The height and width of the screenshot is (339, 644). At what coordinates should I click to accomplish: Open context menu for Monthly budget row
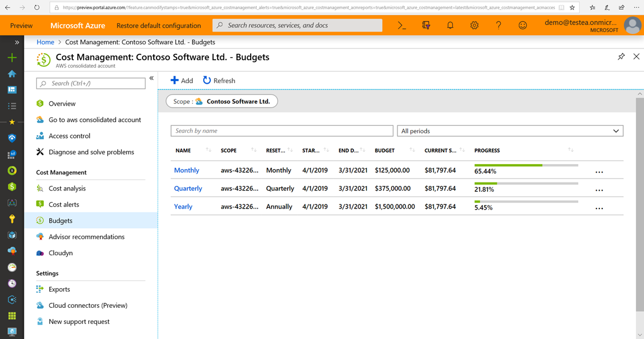[599, 172]
